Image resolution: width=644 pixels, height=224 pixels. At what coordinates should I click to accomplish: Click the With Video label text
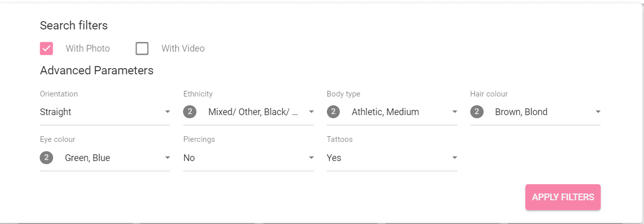(183, 49)
